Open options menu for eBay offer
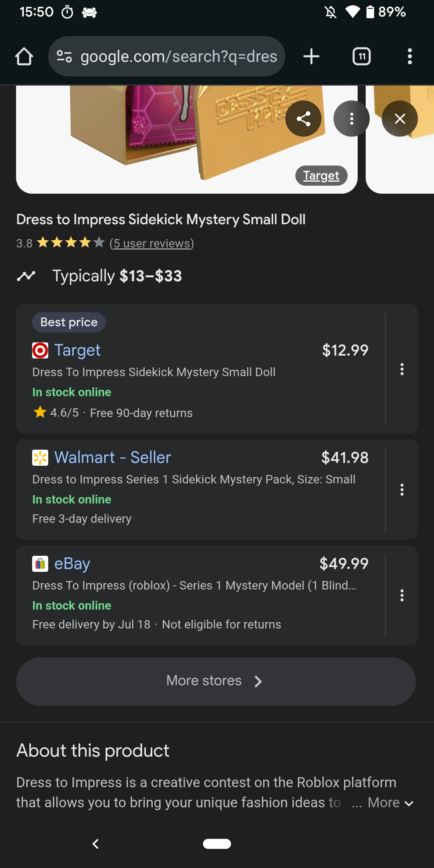 coord(402,595)
